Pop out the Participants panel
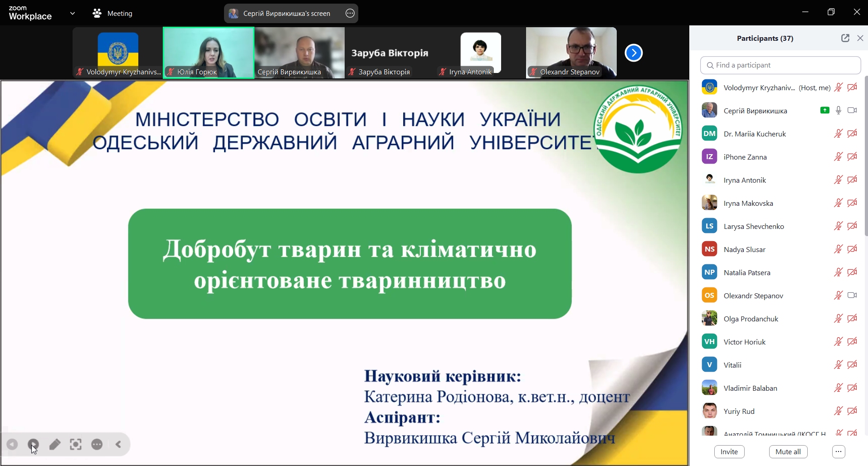Viewport: 868px width, 466px height. pos(845,39)
